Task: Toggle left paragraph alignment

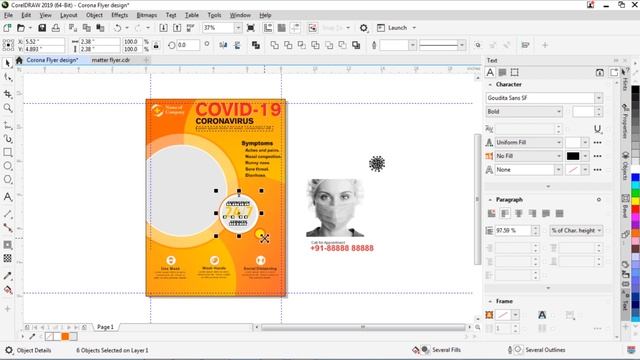Action: 505,213
